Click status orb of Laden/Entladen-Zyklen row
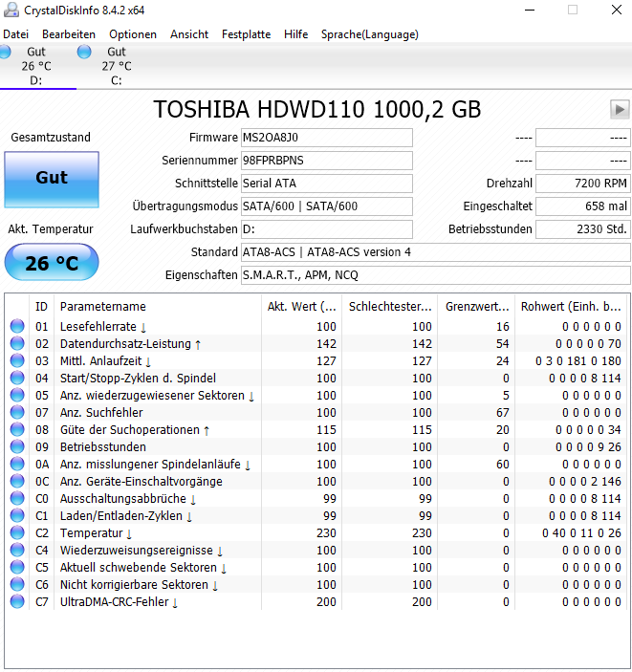Viewport: 632px width, 672px height. click(x=17, y=515)
